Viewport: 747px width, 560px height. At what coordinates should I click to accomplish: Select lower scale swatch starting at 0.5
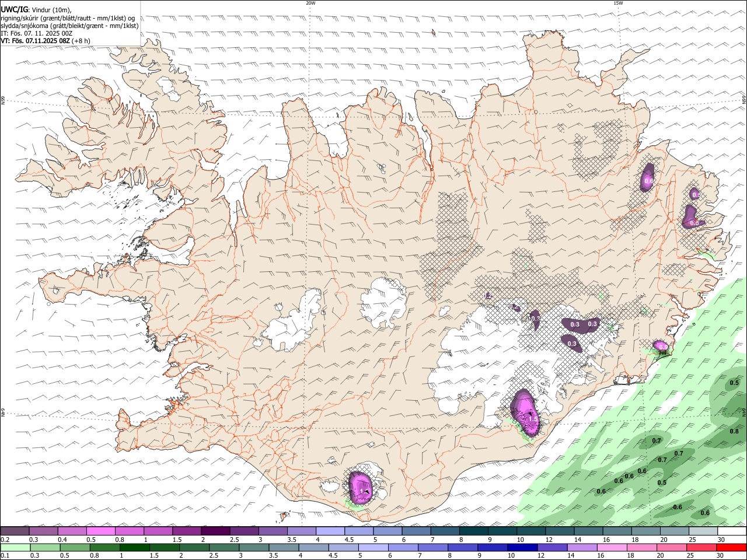75,548
